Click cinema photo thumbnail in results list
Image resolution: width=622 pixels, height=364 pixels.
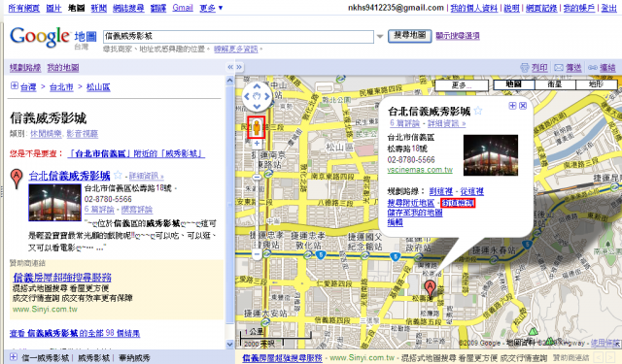coord(54,203)
